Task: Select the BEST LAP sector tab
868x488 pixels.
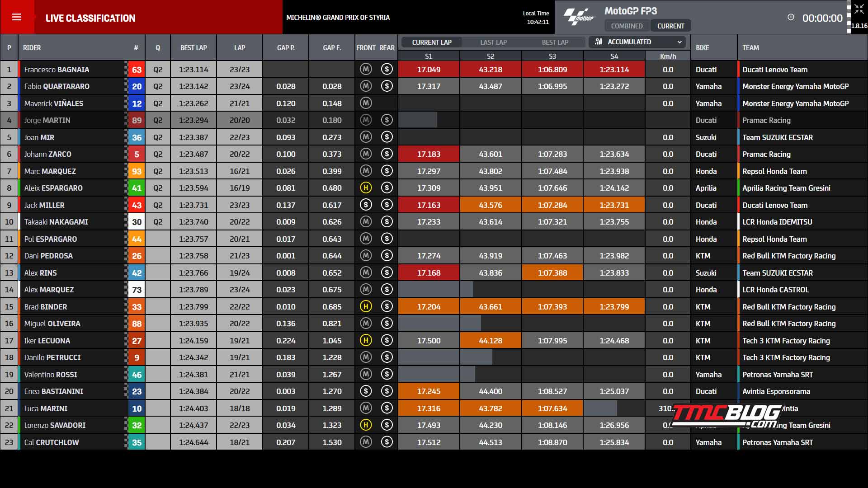Action: [x=555, y=42]
